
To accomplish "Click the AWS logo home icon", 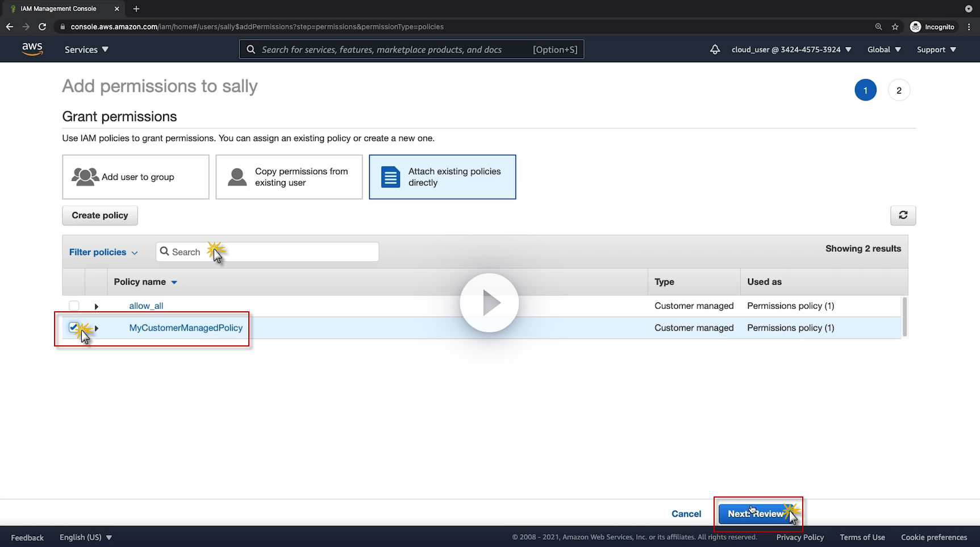I will click(32, 49).
